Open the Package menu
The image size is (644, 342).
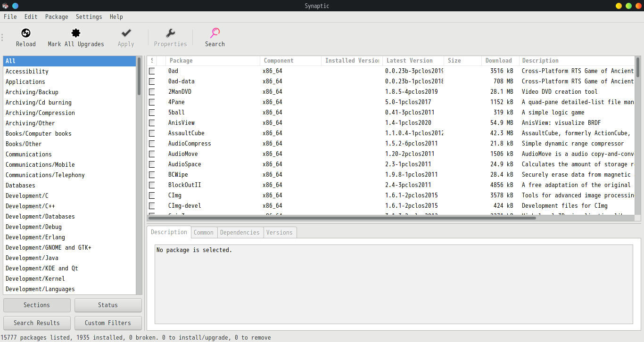[x=57, y=16]
